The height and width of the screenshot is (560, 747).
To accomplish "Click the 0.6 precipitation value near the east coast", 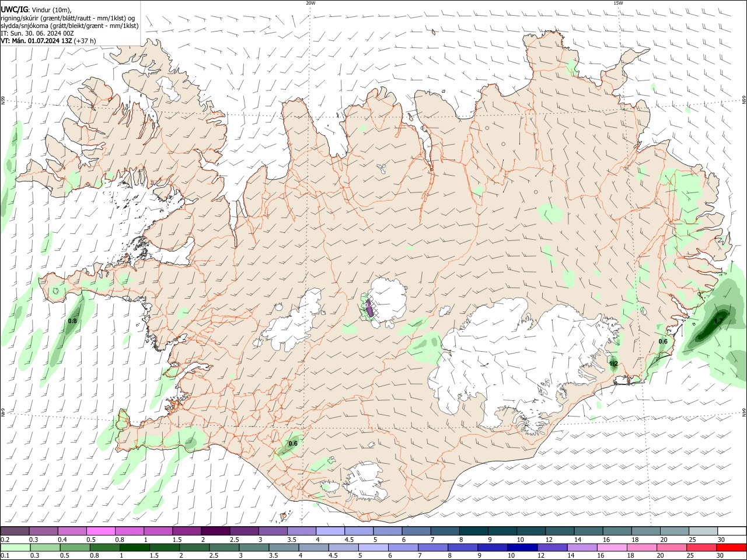I will coord(663,341).
